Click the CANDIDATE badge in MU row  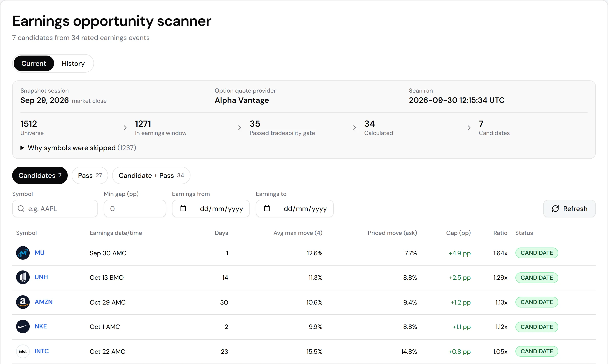click(x=537, y=253)
